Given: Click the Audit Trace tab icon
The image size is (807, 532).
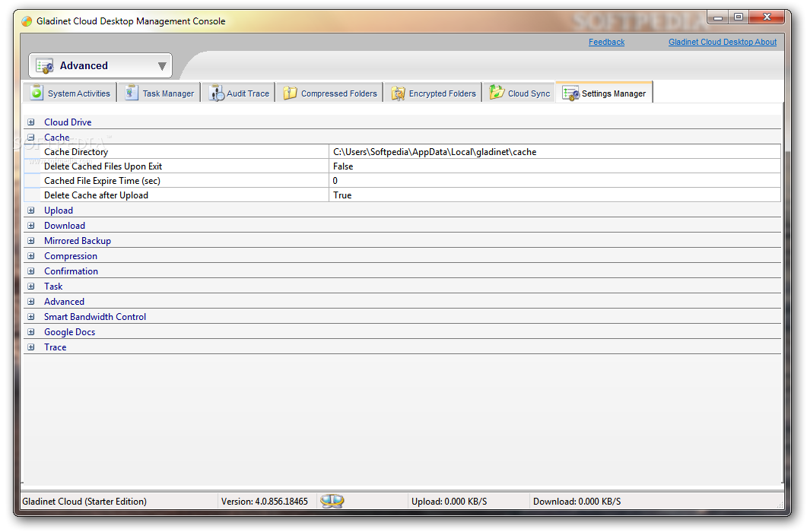Looking at the screenshot, I should click(217, 93).
